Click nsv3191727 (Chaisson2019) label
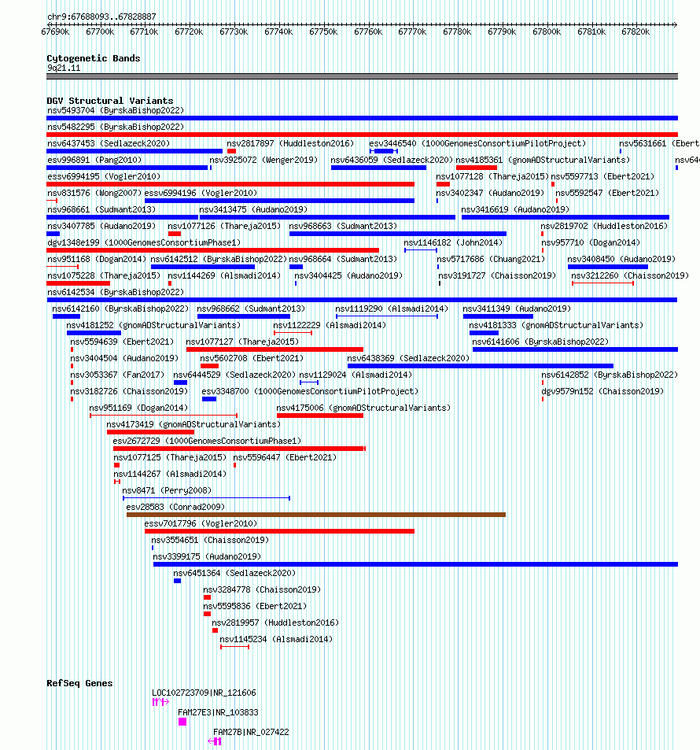This screenshot has width=700, height=750. click(x=497, y=275)
